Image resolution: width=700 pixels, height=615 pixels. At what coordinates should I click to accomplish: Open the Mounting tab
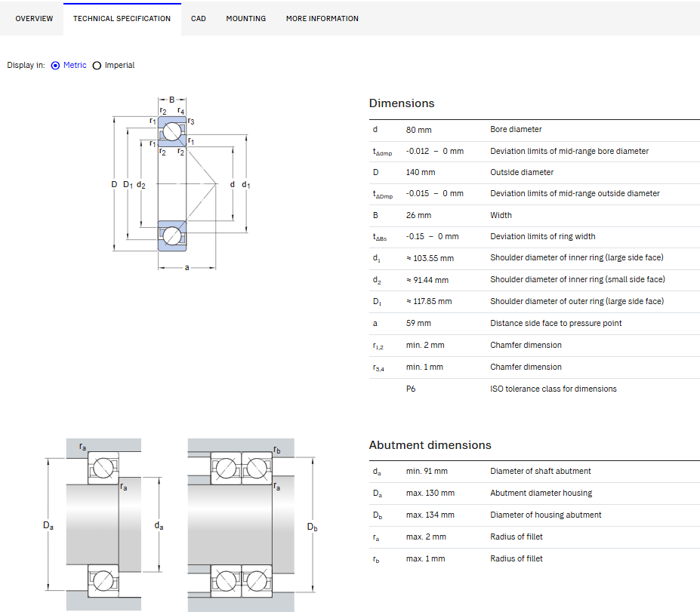246,19
